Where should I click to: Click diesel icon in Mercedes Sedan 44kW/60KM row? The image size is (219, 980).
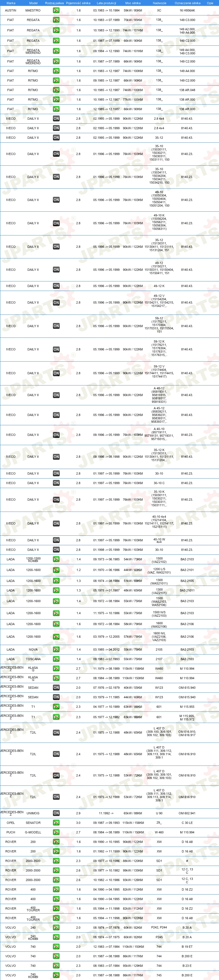point(56,697)
